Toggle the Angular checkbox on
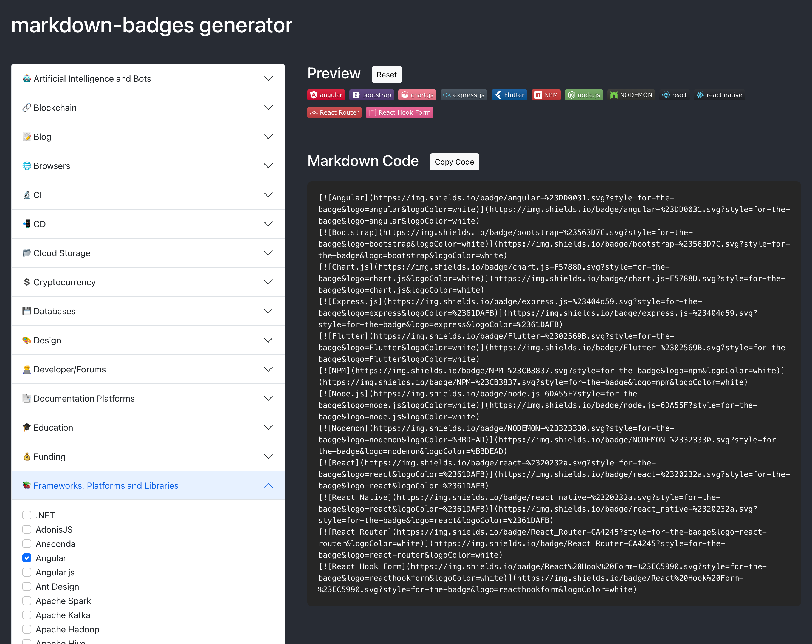The height and width of the screenshot is (644, 812). (x=27, y=558)
